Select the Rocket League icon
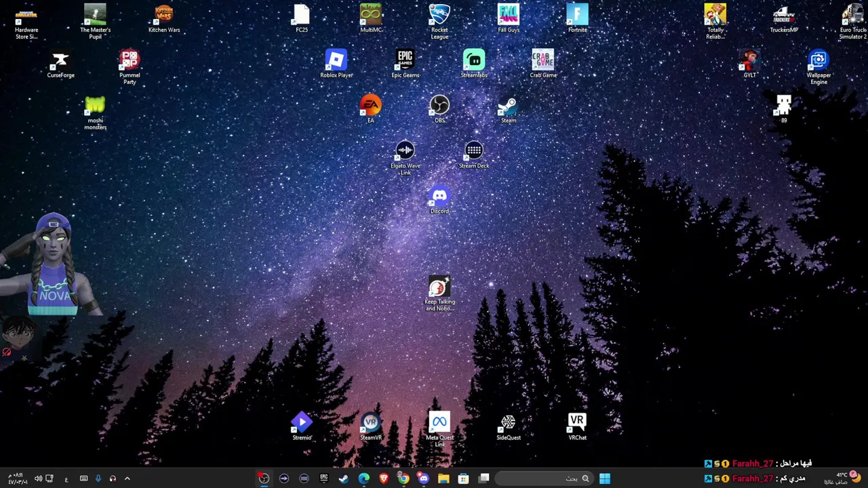This screenshot has height=488, width=868. (439, 22)
